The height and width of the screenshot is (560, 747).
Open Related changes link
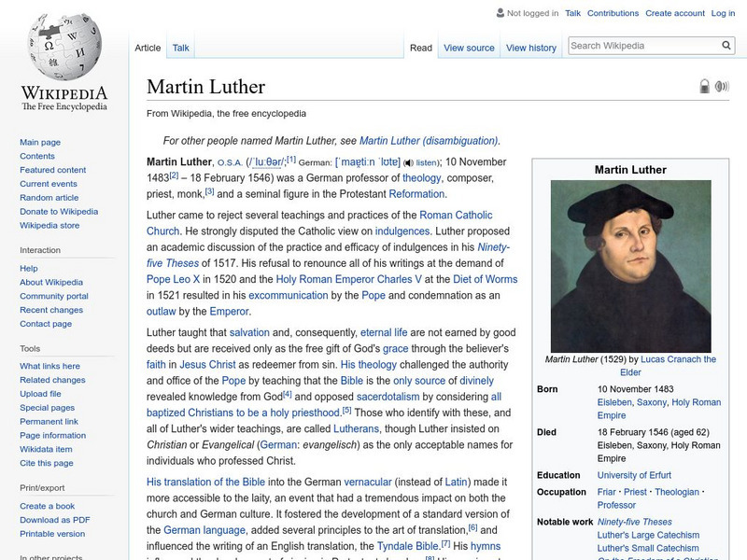52,380
